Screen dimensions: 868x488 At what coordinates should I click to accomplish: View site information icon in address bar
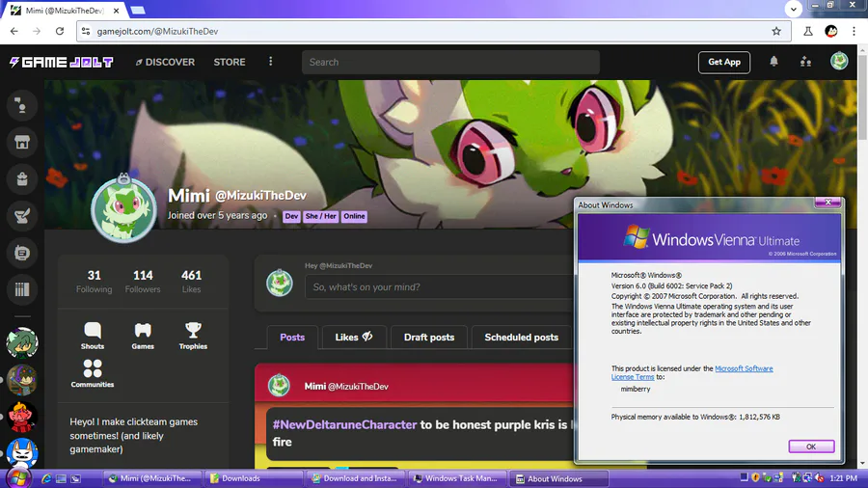(86, 32)
